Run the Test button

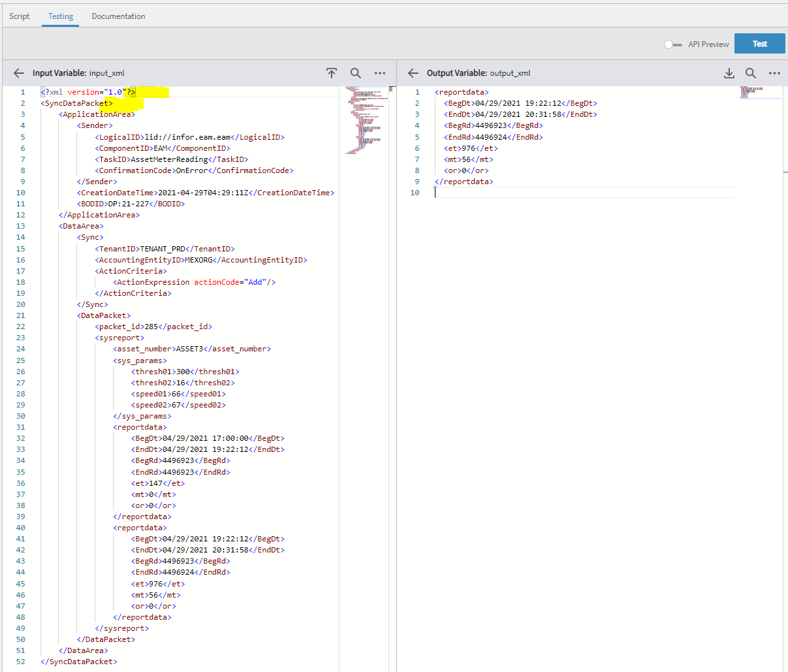point(760,44)
